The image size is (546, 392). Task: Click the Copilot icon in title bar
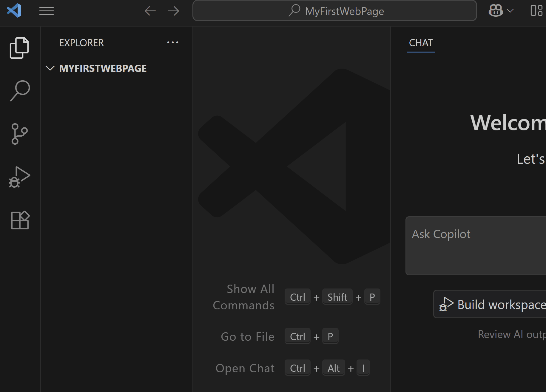click(495, 11)
